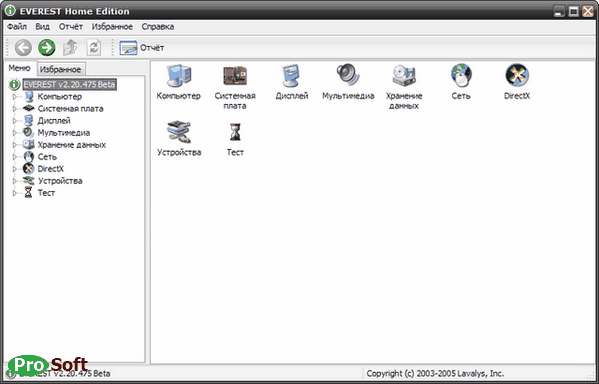Screen dimensions: 599x384
Task: Open the DirectX icon in the main panel
Action: 517,75
